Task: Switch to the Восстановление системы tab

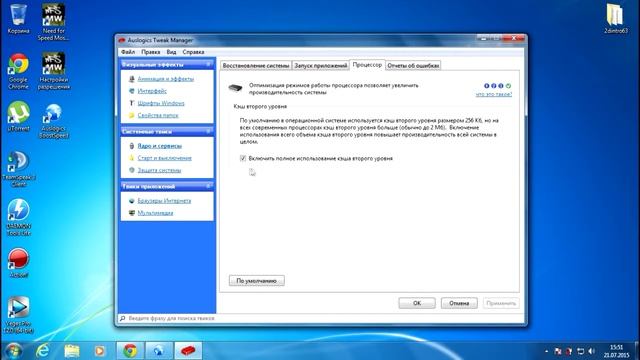Action: [256, 65]
